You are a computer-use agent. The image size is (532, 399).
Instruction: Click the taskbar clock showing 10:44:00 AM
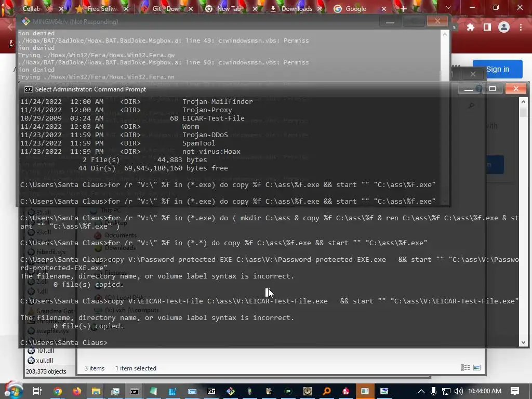point(485,391)
